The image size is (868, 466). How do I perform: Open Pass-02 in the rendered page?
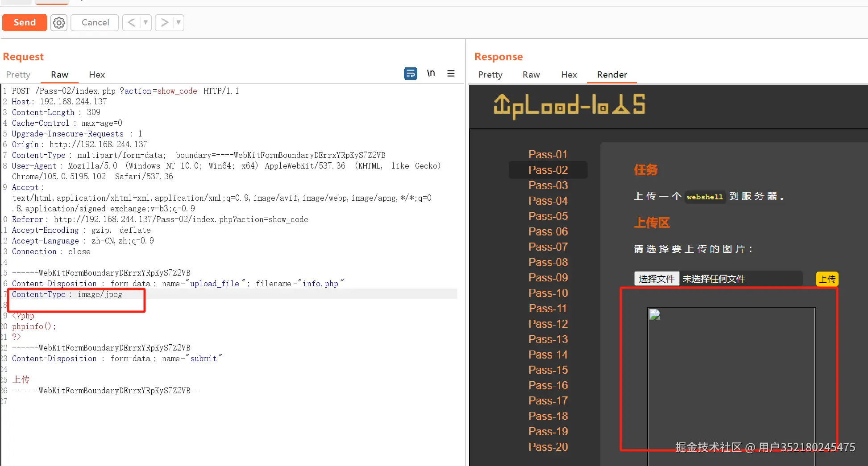tap(548, 170)
